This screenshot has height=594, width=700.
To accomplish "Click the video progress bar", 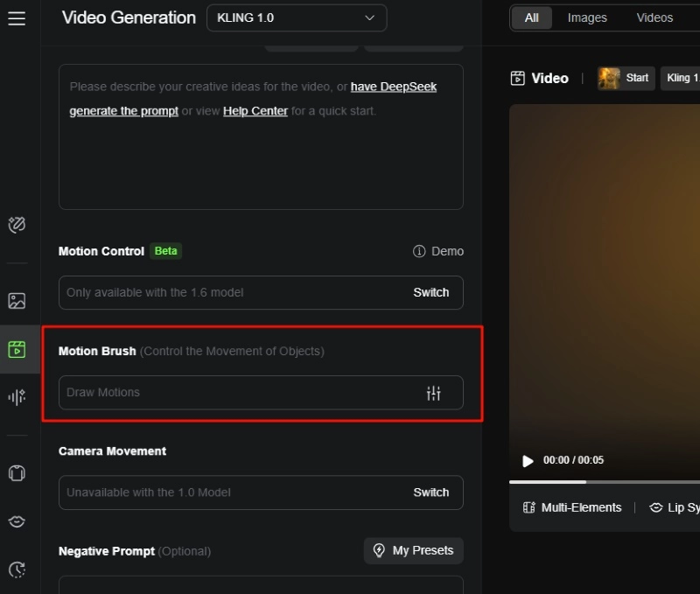I will click(x=602, y=481).
